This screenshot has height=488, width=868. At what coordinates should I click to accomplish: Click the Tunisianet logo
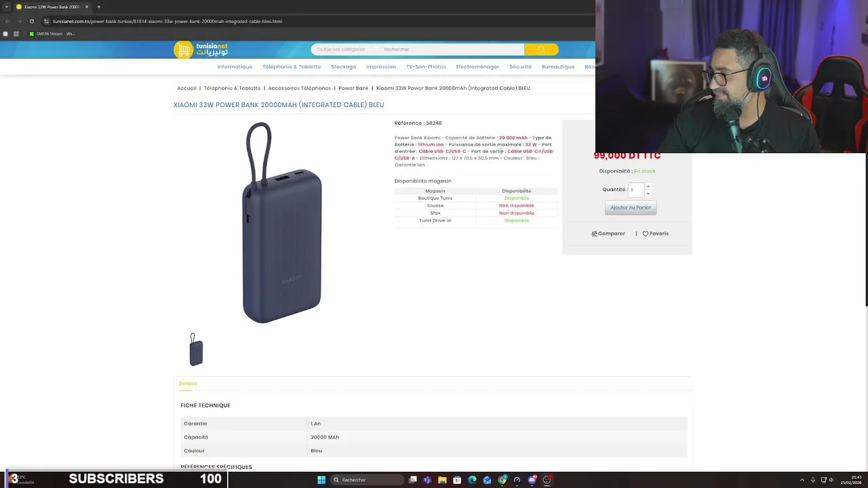tap(201, 49)
